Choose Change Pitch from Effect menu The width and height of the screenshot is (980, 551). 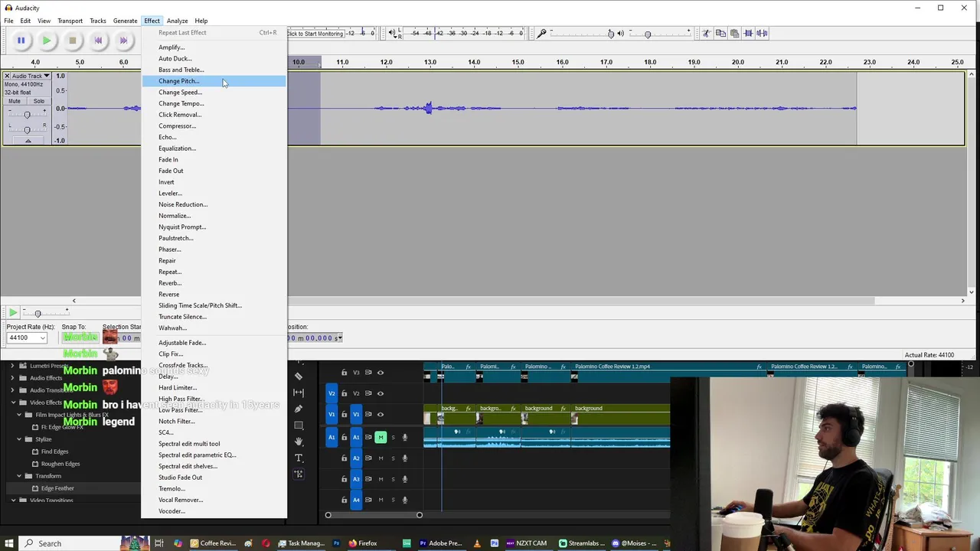click(x=214, y=81)
